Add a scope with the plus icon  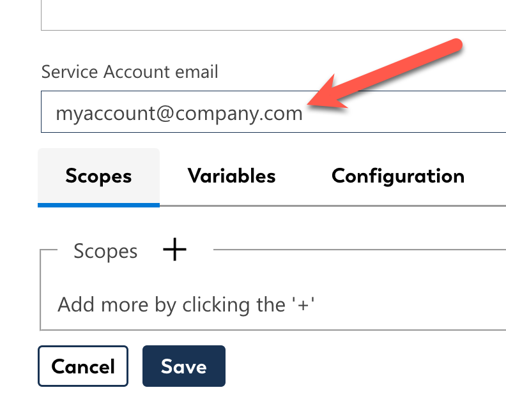tap(174, 250)
